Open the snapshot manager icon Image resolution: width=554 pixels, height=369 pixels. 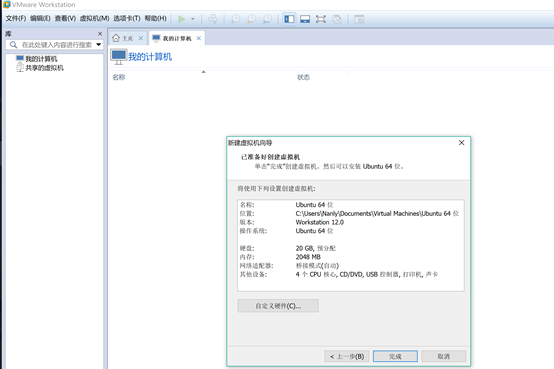[x=267, y=19]
